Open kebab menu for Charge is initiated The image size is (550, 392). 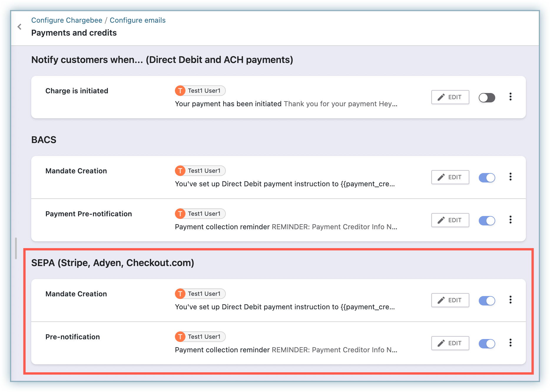[x=510, y=97]
